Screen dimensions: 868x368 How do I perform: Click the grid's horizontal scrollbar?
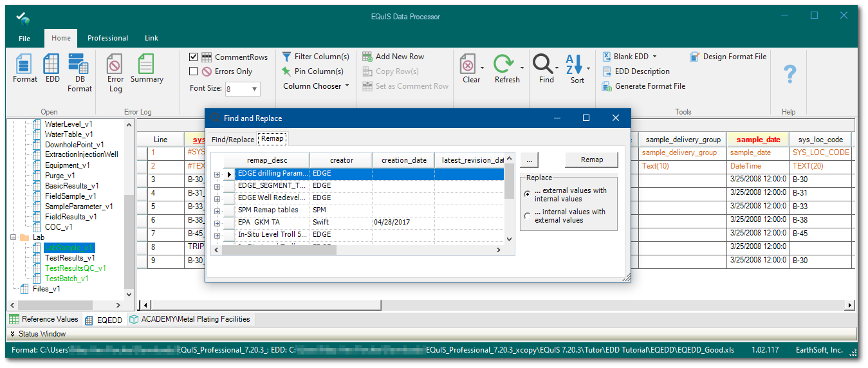495,305
